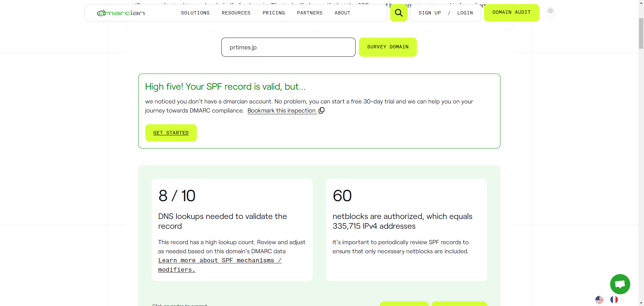
Task: Click the scrollbar's down arrow
Action: point(641,303)
